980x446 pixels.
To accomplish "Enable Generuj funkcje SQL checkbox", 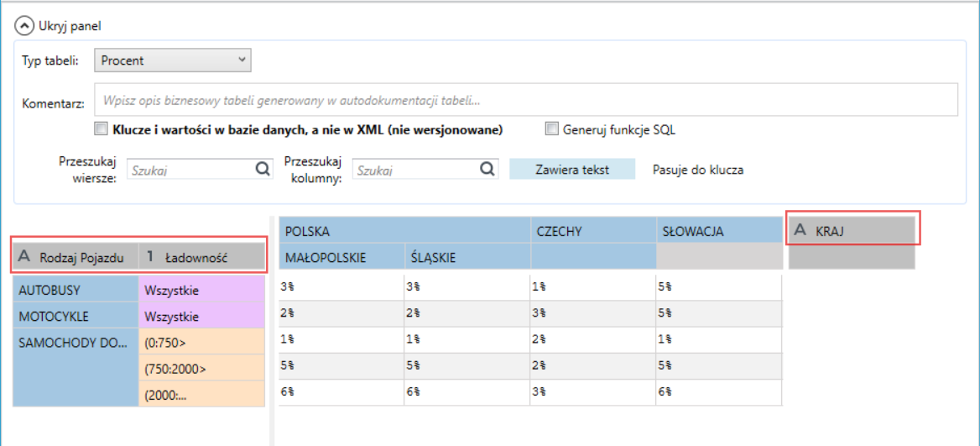I will tap(551, 130).
